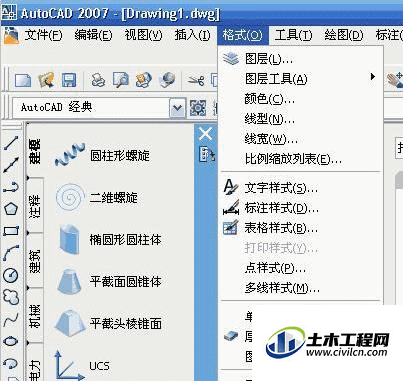This screenshot has width=403, height=381.
Task: Open the 视图(V) menu
Action: pos(144,35)
